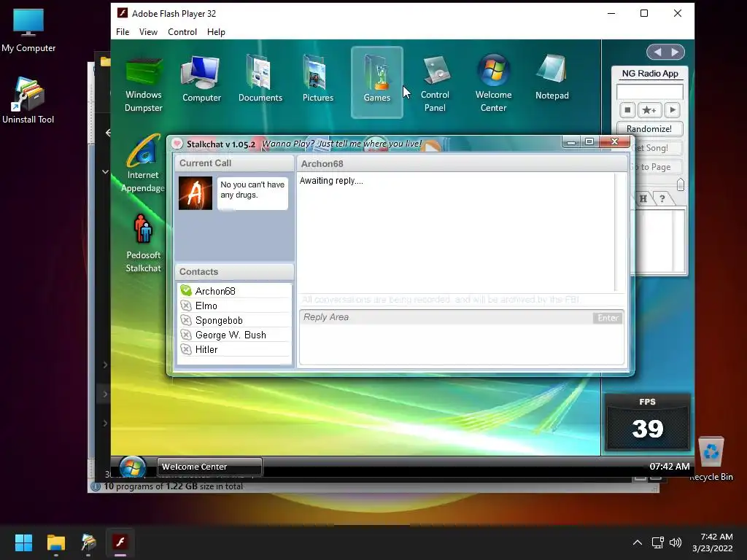
Task: Open My Computer desktop icon
Action: (x=28, y=31)
